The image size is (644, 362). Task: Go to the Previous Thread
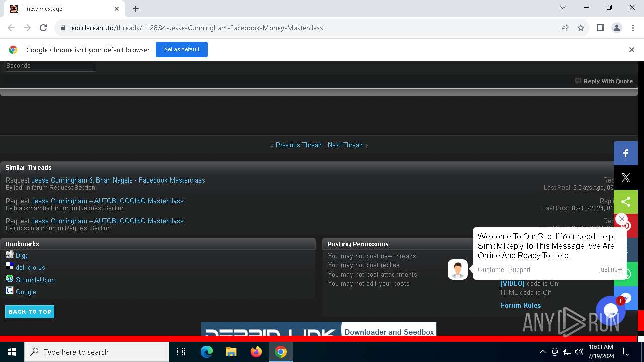(x=298, y=145)
